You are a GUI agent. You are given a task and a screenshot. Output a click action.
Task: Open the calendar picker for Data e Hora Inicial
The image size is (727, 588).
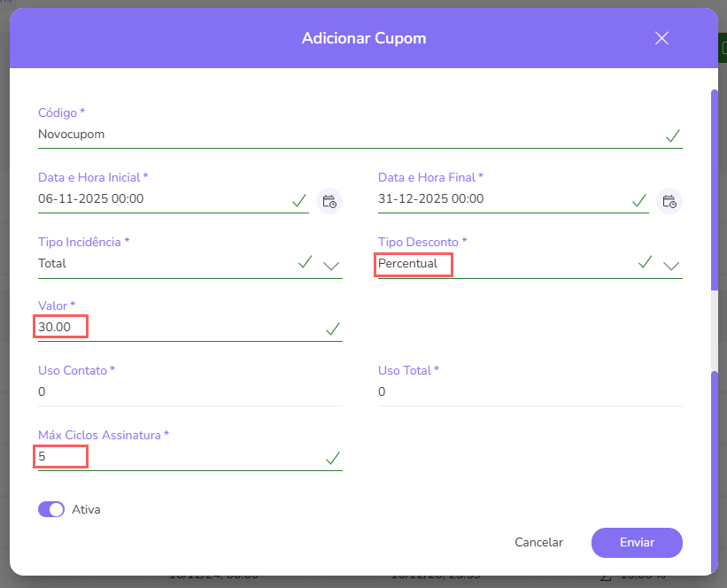pos(329,201)
